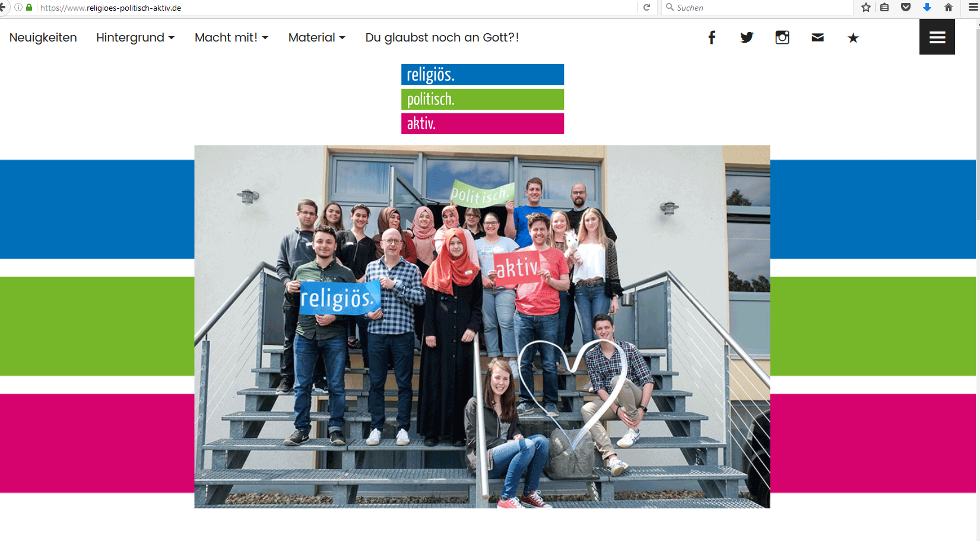Click the group photo on the stairs
The image size is (980, 541).
[x=482, y=327]
